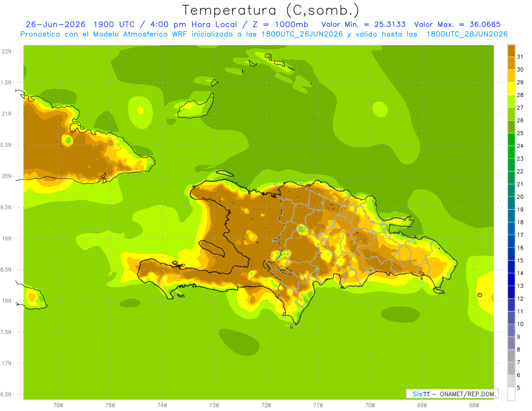This screenshot has height=411, width=532.
Task: Click the "17N" latitude label
Action: (x=7, y=363)
